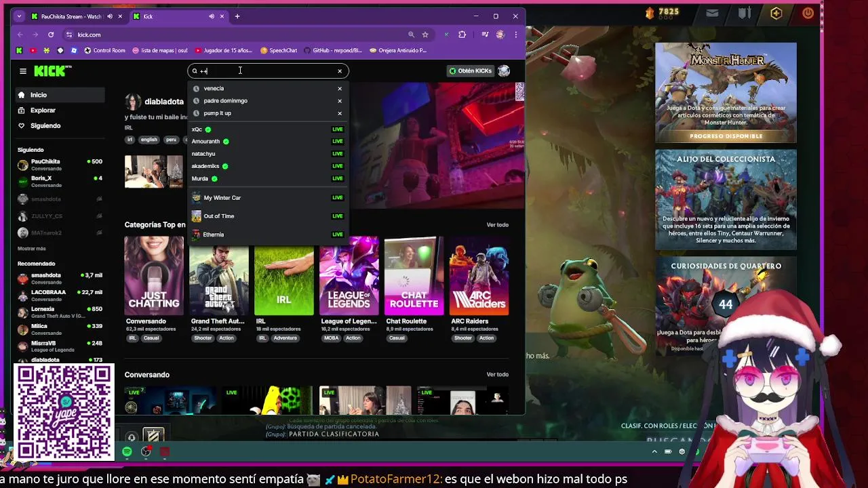Open the ARC Raiders category thumbnail

coord(479,277)
